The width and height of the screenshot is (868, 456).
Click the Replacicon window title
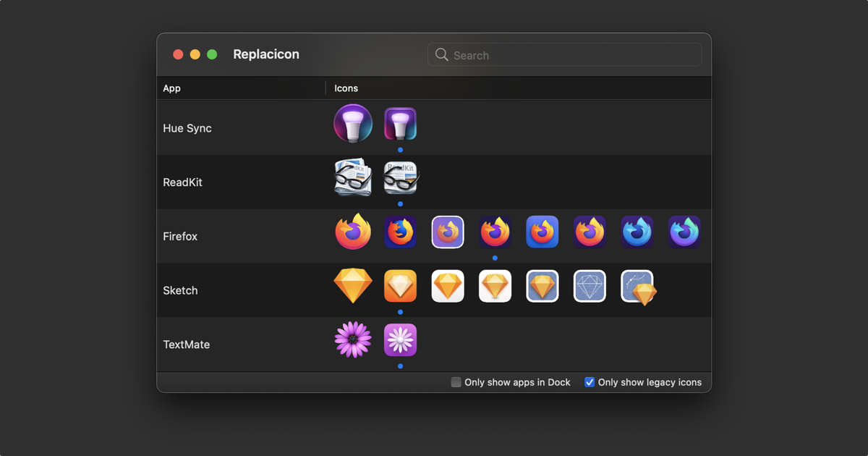click(x=266, y=54)
